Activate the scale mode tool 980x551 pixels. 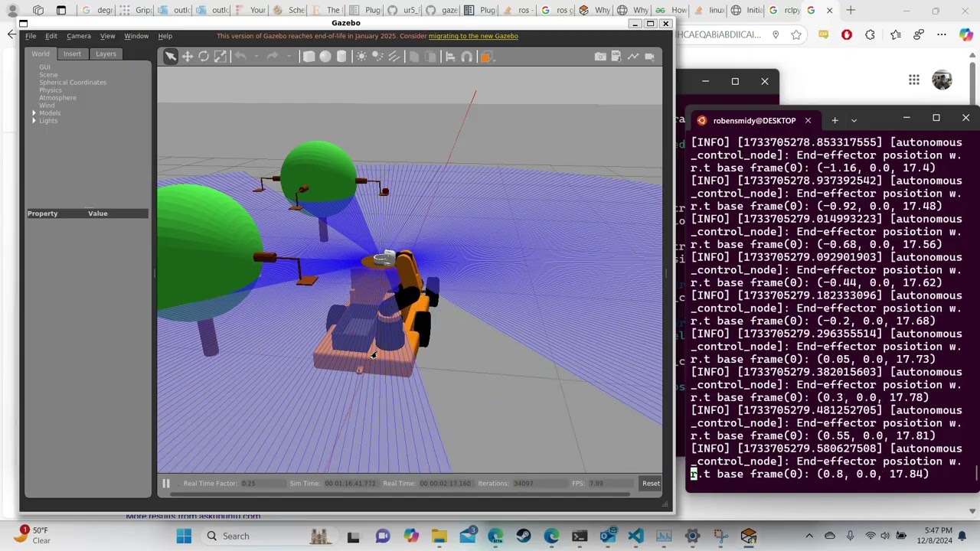[220, 57]
